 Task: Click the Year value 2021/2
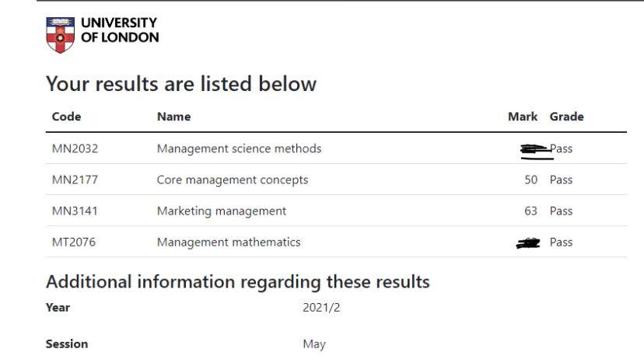(321, 308)
